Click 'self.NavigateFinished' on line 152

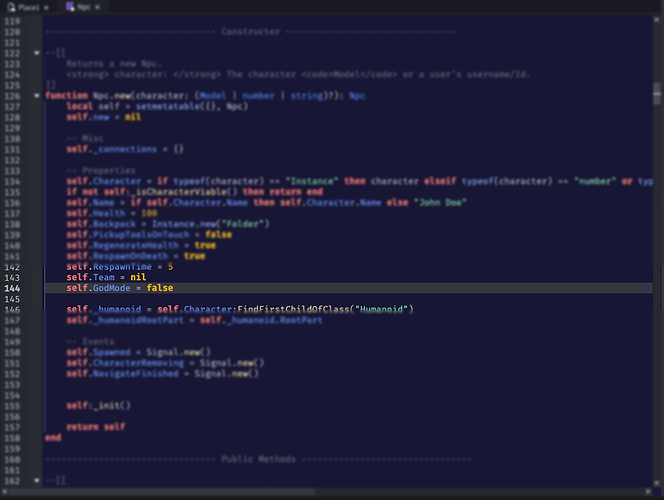122,373
